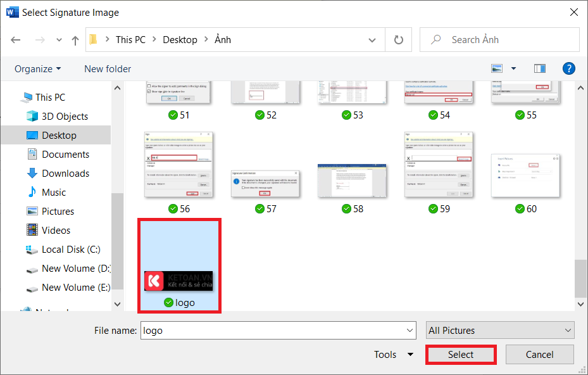Click the file list scroll up arrow
Viewport: 588px width, 375px height.
[x=580, y=88]
